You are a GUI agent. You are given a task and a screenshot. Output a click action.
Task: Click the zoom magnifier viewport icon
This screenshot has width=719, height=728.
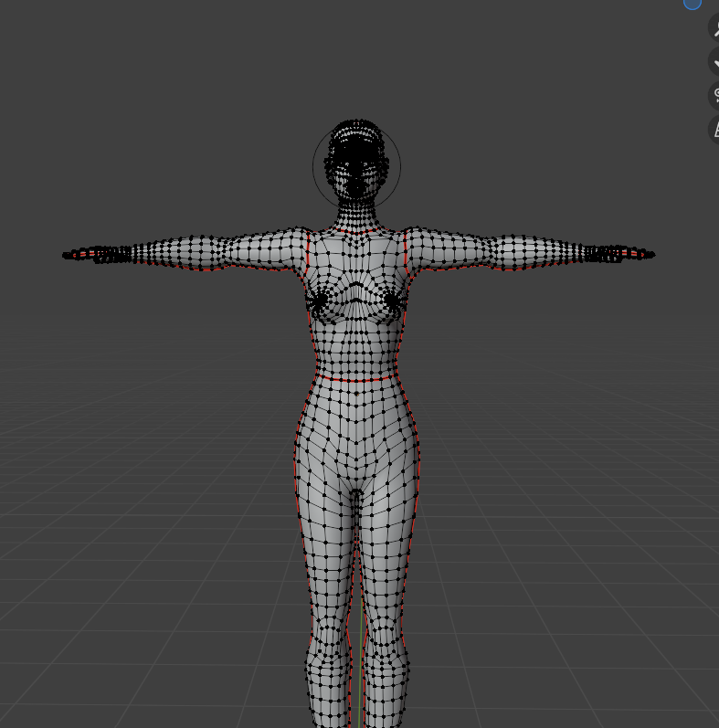714,27
